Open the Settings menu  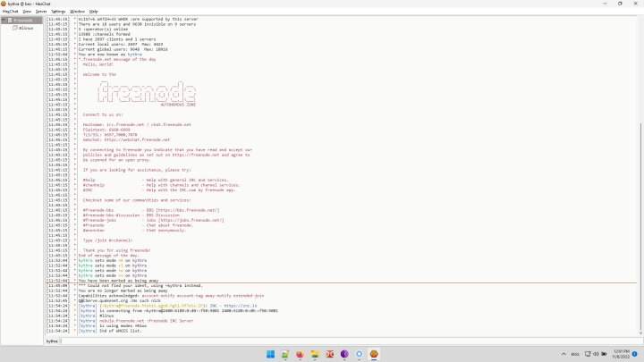click(x=58, y=12)
